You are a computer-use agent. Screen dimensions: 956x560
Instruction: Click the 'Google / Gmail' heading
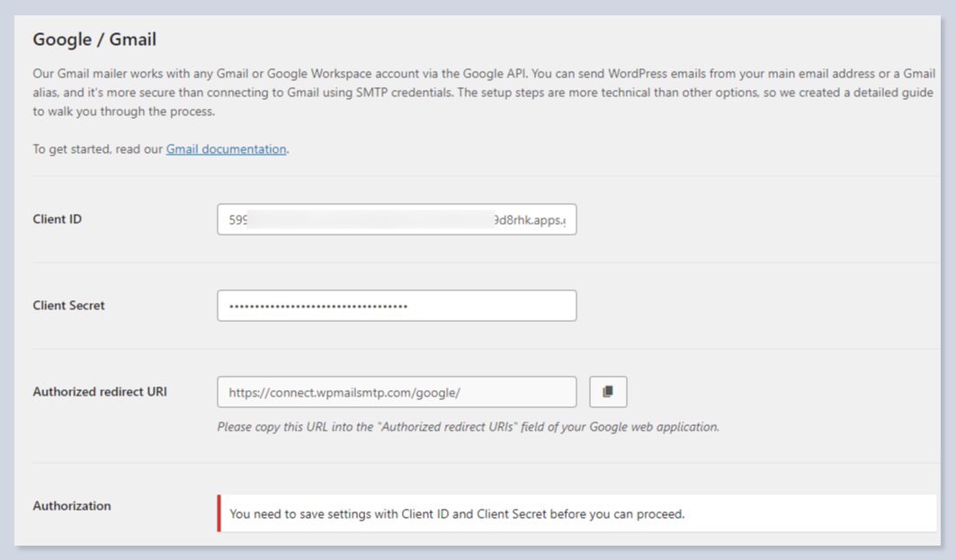pyautogui.click(x=94, y=40)
